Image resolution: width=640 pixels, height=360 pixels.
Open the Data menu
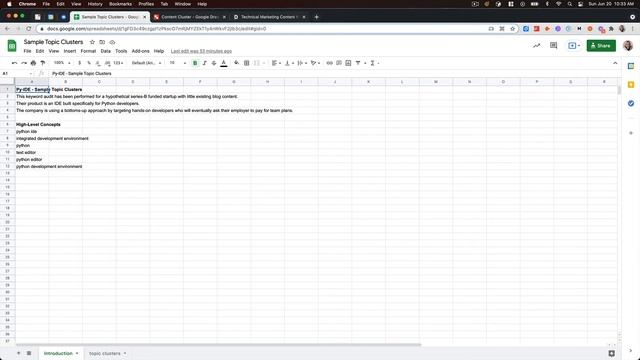[x=106, y=51]
